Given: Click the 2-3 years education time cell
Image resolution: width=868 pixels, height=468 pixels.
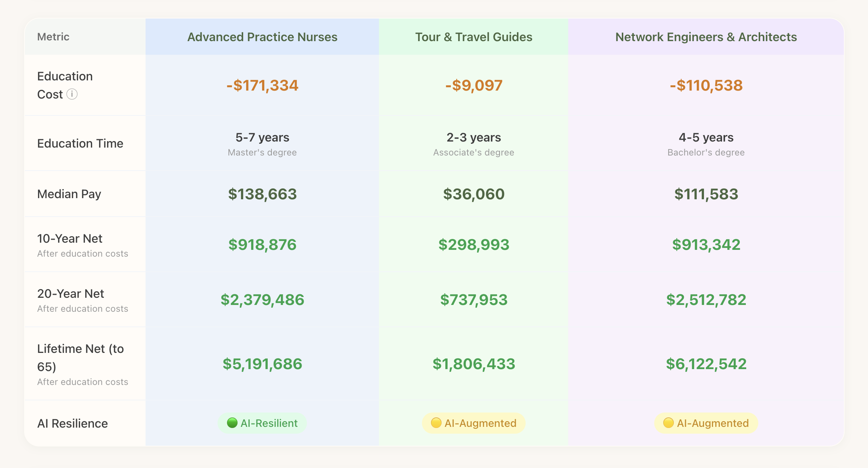Looking at the screenshot, I should (474, 137).
